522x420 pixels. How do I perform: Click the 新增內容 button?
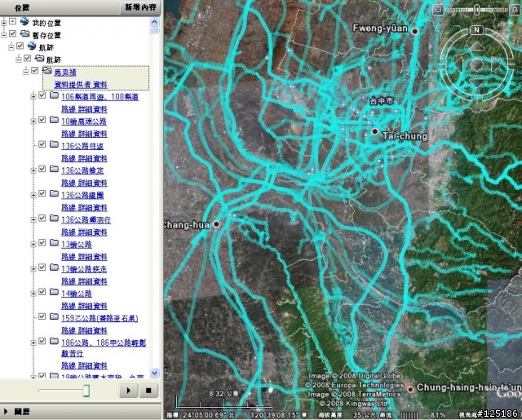pos(140,7)
